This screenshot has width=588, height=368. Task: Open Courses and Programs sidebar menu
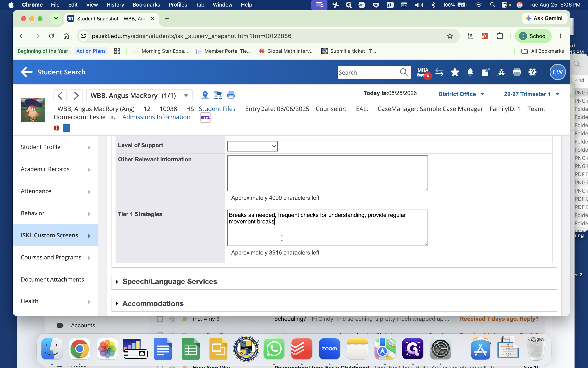(x=55, y=258)
